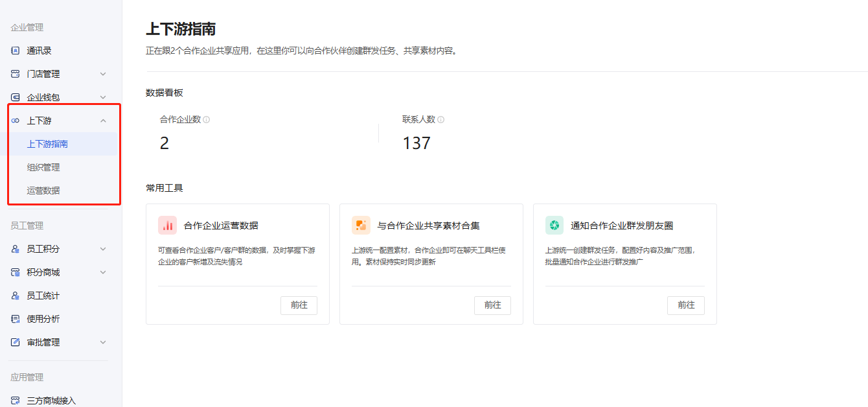
Task: Click the link icon beside 上下游
Action: click(16, 121)
